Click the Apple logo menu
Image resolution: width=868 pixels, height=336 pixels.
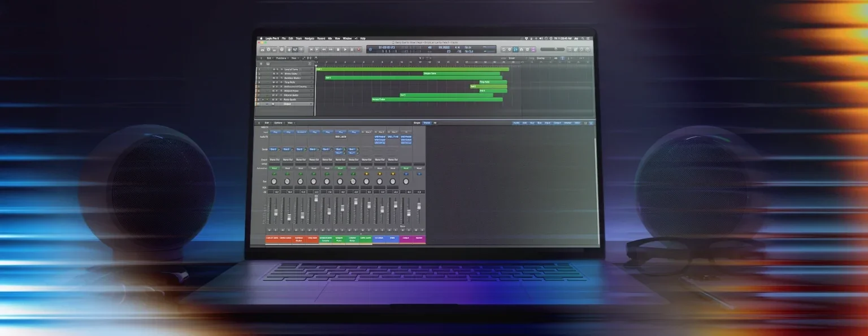(261, 38)
